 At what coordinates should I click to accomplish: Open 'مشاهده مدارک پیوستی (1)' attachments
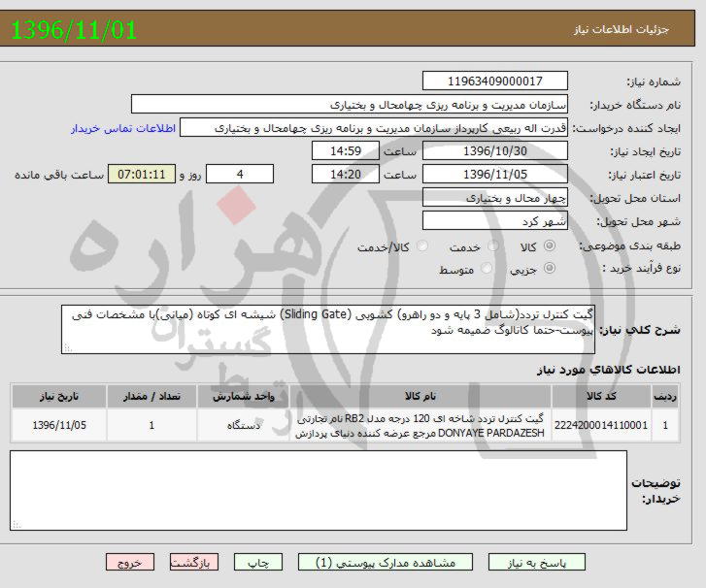tap(386, 563)
